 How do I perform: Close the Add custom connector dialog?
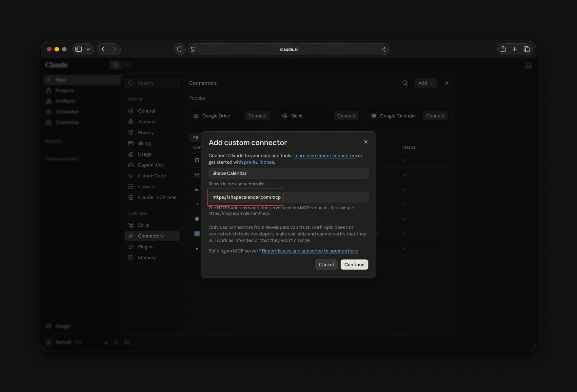366,142
